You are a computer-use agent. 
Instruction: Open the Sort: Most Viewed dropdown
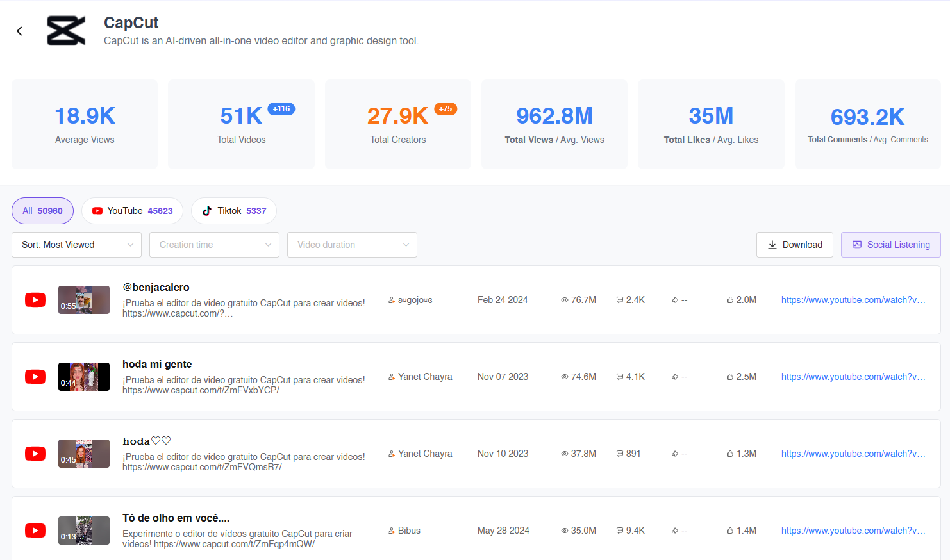76,245
